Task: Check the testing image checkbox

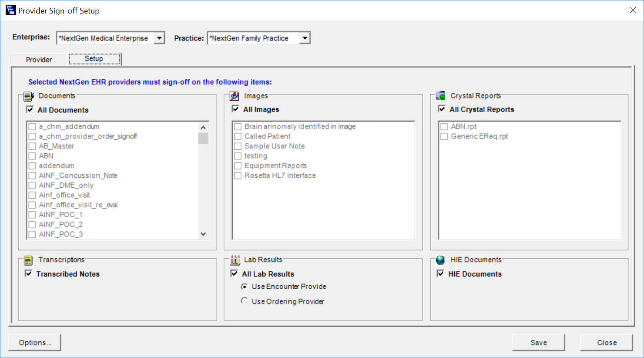Action: pos(238,156)
